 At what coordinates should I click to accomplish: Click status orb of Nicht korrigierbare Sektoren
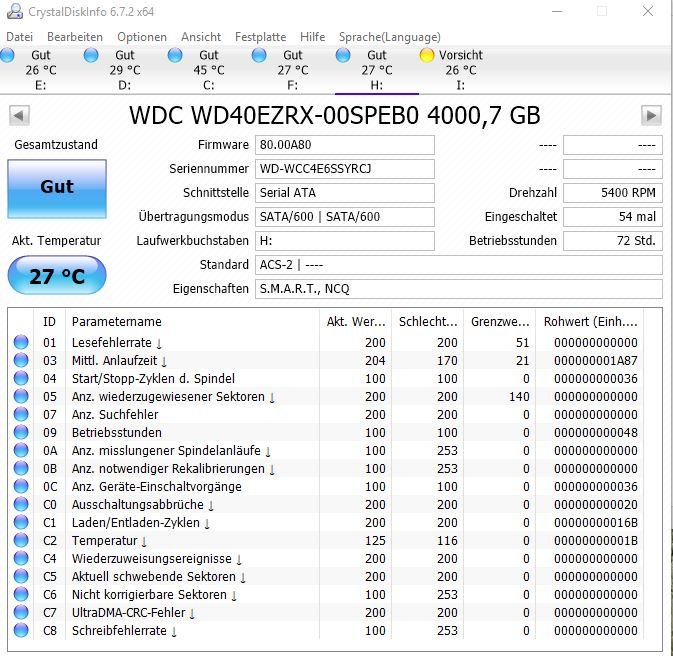point(21,595)
